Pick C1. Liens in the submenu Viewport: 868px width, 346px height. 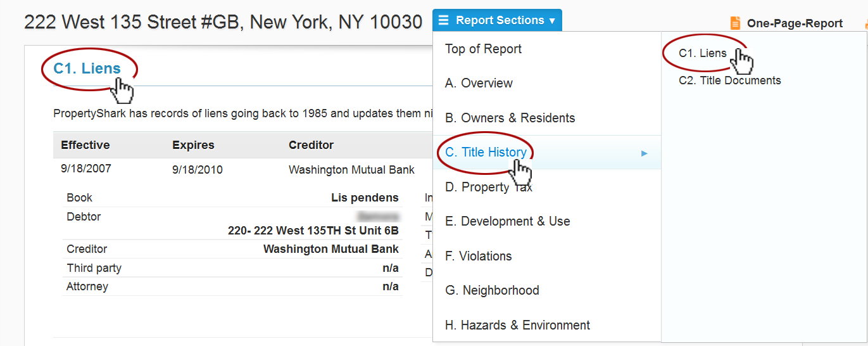702,53
